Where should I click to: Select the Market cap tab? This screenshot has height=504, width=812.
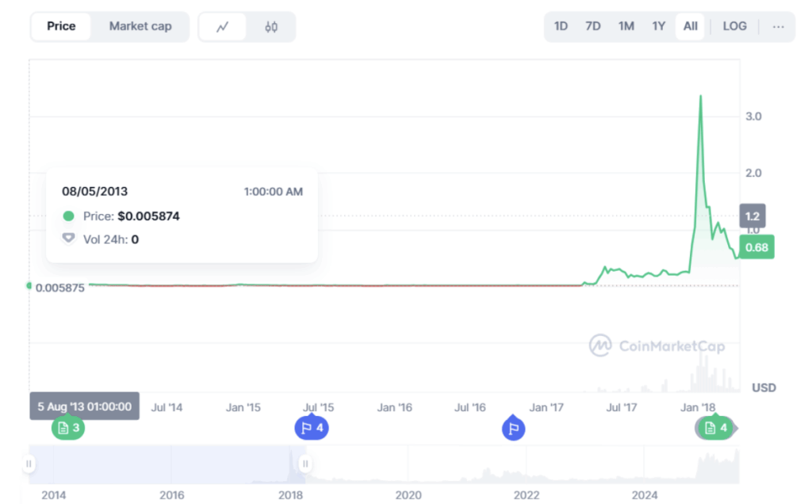tap(140, 26)
